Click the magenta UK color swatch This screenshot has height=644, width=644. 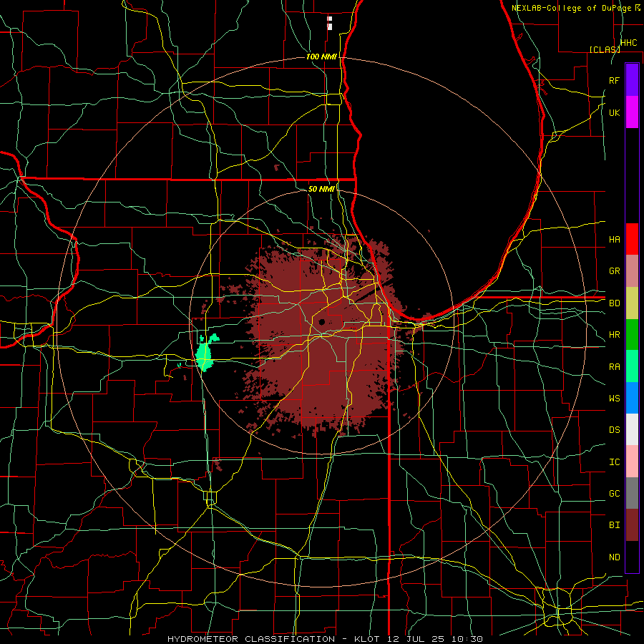[x=632, y=112]
